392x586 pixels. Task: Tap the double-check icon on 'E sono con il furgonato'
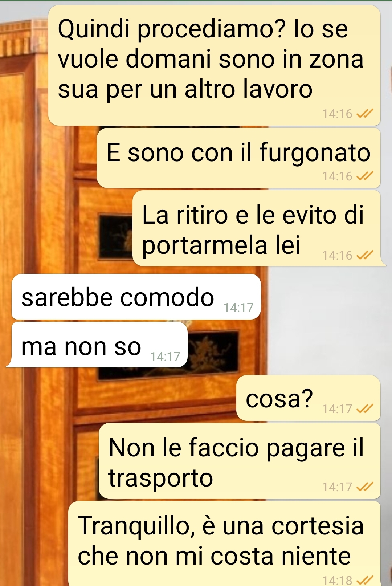(x=365, y=176)
